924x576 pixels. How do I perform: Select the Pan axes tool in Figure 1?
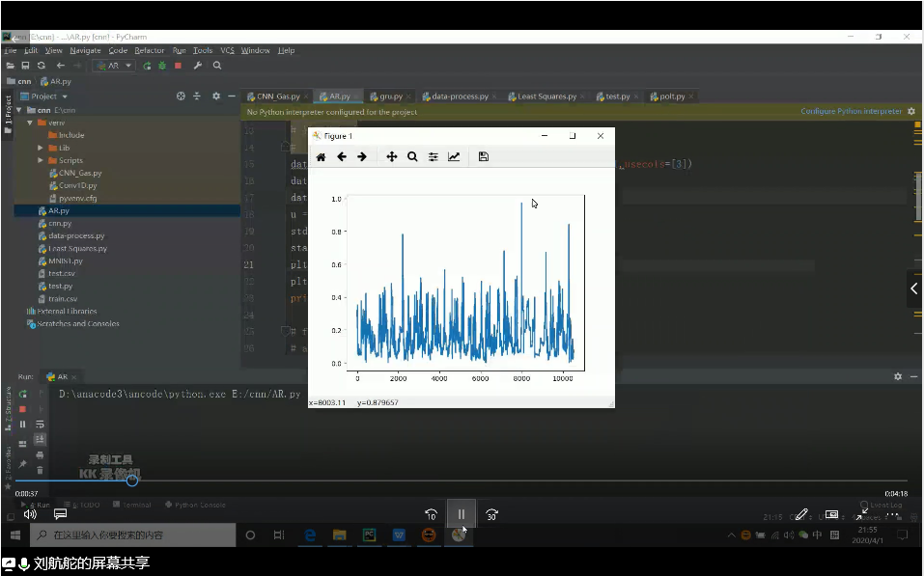point(392,157)
